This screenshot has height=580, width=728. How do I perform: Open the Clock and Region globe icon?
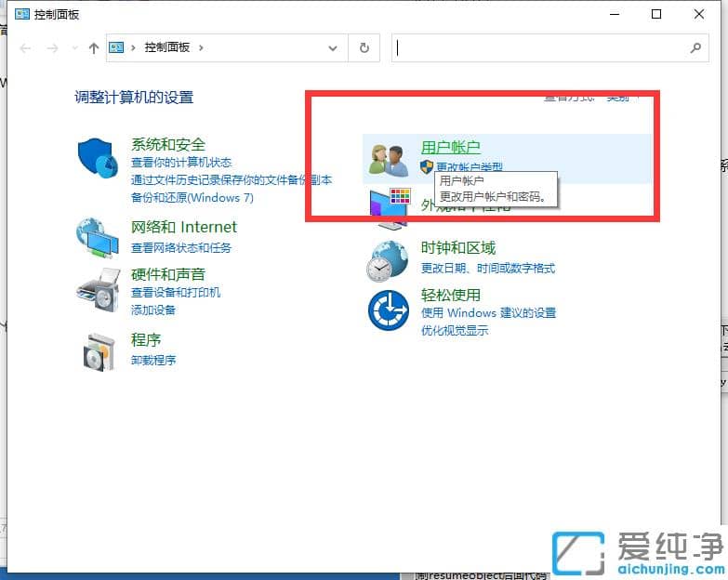[x=387, y=261]
